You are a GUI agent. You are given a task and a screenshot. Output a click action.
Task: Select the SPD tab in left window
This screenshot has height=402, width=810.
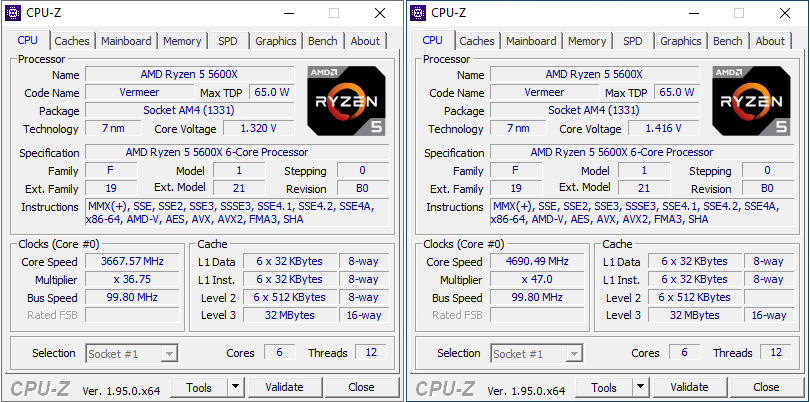point(227,41)
